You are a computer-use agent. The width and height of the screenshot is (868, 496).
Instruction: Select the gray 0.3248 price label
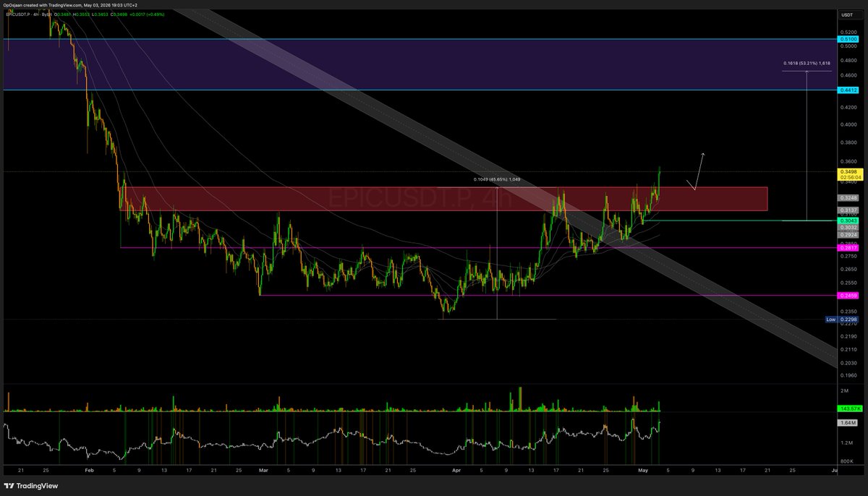(x=848, y=197)
